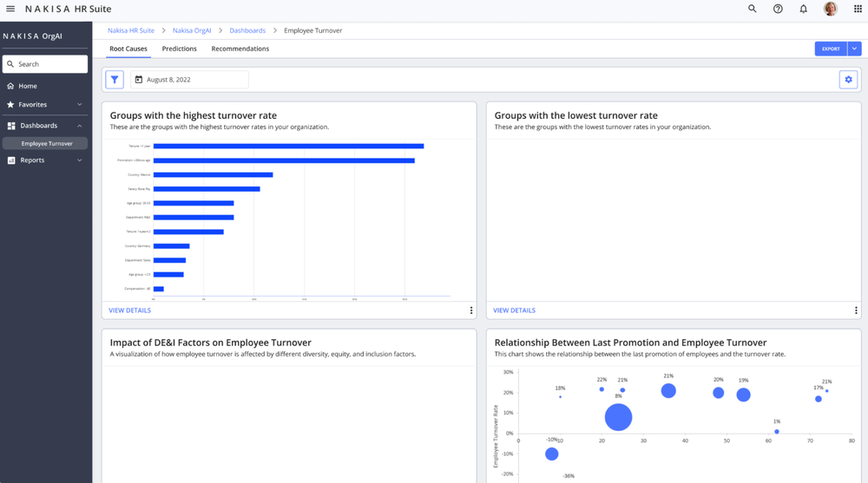Click the Dashboards grid icon in sidebar
The image size is (868, 483).
[x=11, y=126]
